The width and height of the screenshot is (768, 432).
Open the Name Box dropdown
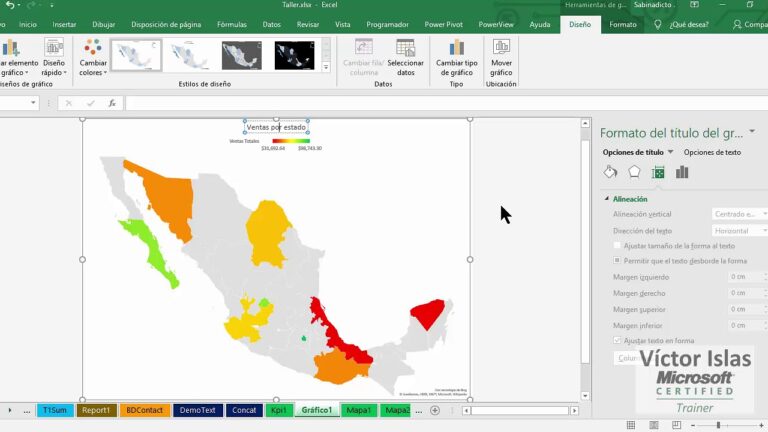tap(33, 103)
